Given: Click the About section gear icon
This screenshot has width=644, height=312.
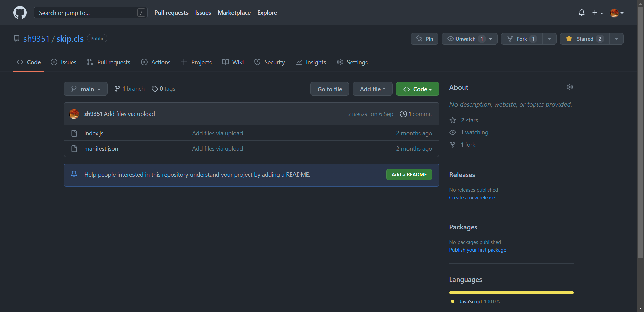Looking at the screenshot, I should coord(570,87).
